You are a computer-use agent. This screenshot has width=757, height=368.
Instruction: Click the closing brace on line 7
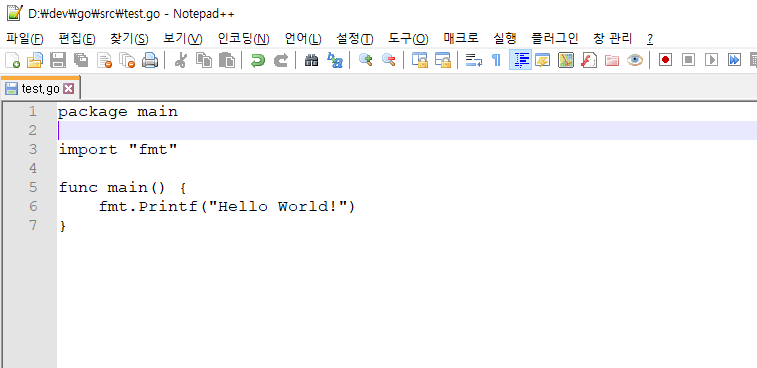pyautogui.click(x=63, y=226)
